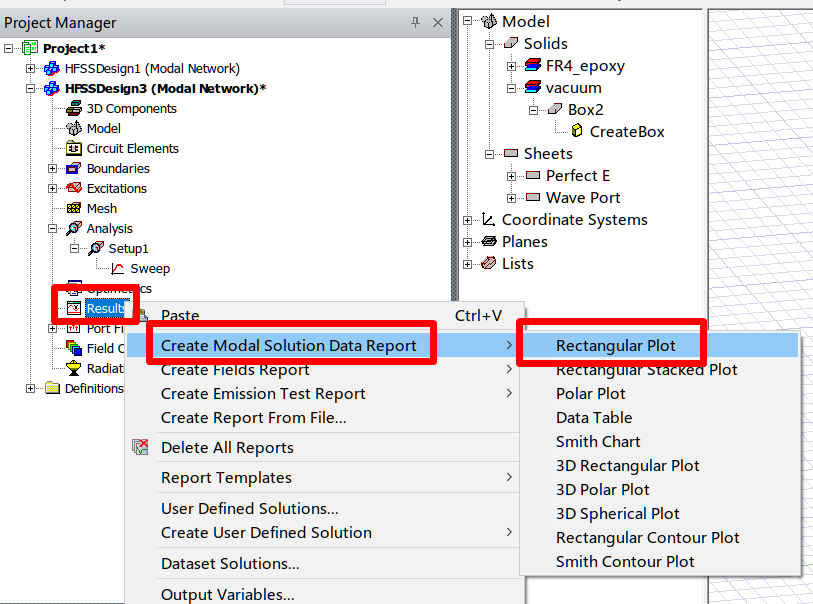Click the Results icon
The image size is (813, 604).
pyautogui.click(x=74, y=308)
